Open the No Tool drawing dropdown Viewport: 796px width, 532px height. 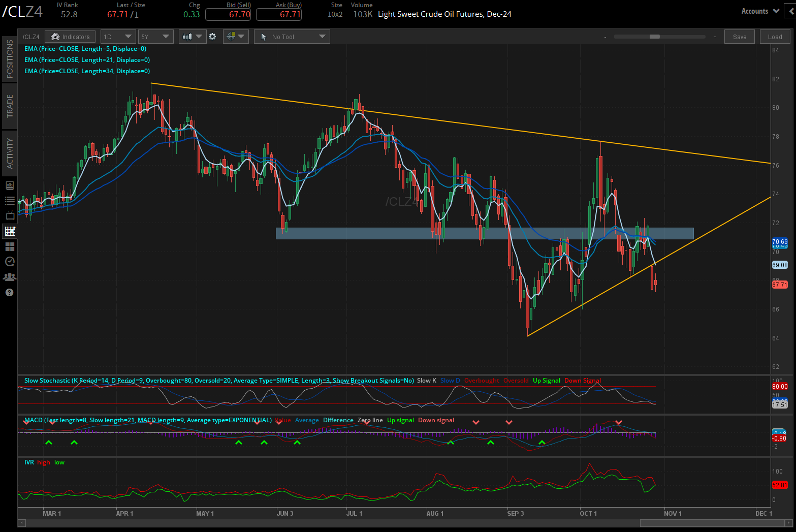coord(292,36)
